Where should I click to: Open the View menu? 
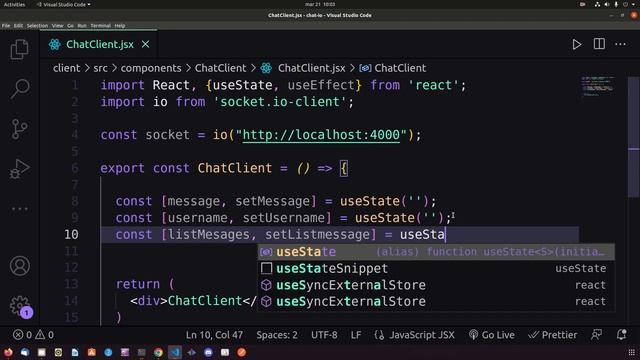(58, 25)
